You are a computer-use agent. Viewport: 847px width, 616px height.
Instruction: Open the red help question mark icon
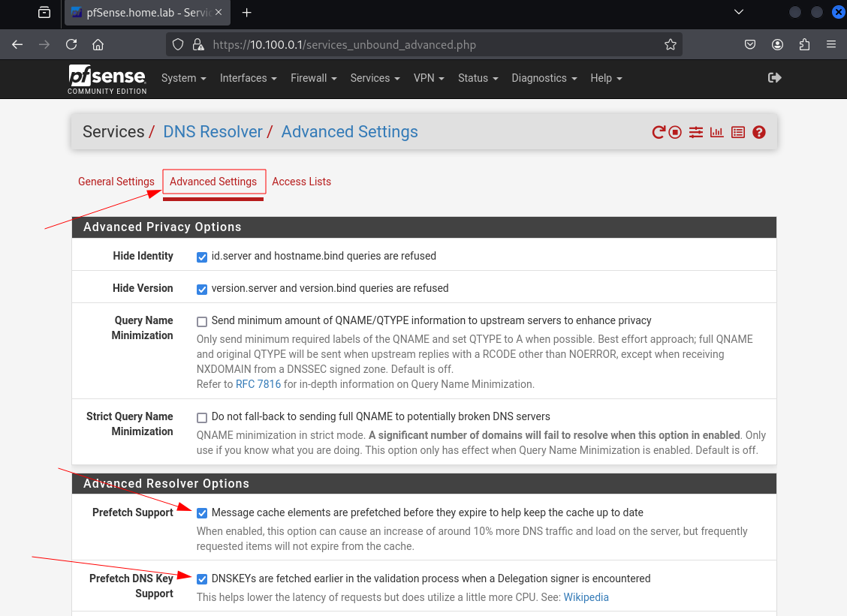pyautogui.click(x=759, y=132)
